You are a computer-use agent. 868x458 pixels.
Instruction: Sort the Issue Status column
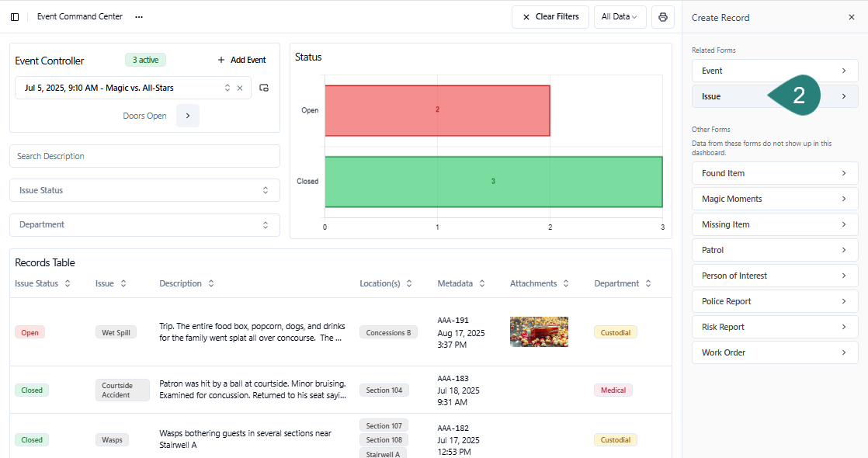(68, 284)
